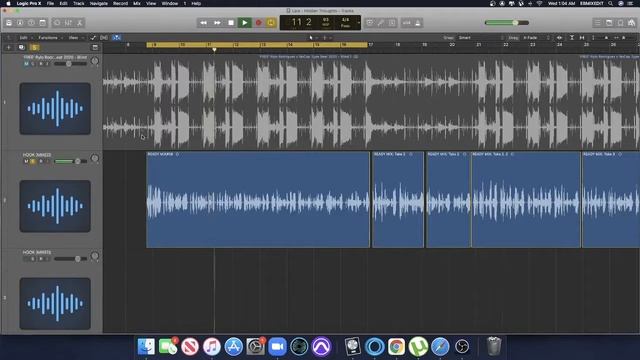Start playback with the green Play button
The image size is (640, 360).
tap(244, 23)
